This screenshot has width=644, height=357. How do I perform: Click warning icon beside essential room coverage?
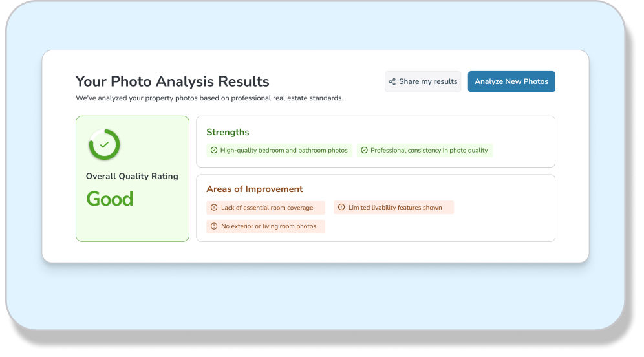[214, 208]
